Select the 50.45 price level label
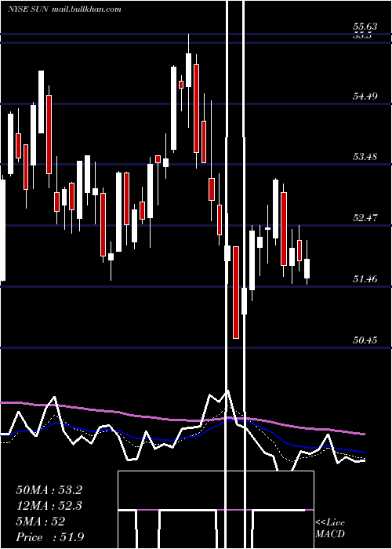The image size is (392, 549). tap(365, 340)
